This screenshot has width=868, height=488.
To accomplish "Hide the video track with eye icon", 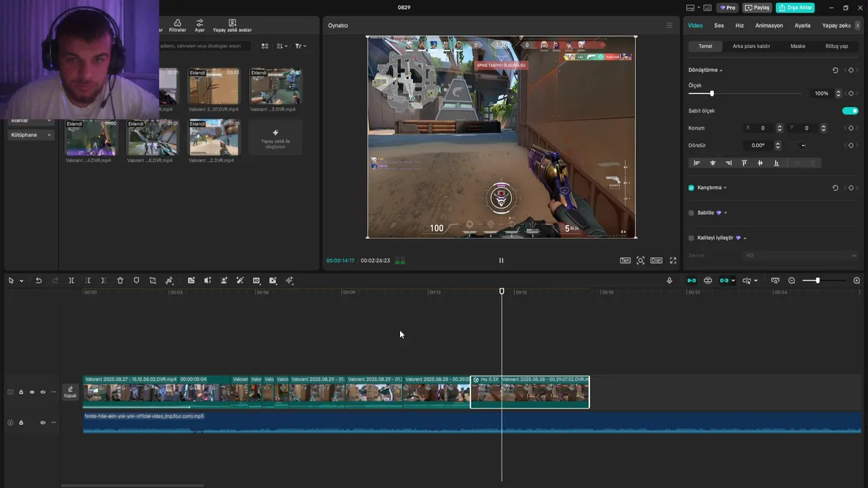I will tap(32, 392).
